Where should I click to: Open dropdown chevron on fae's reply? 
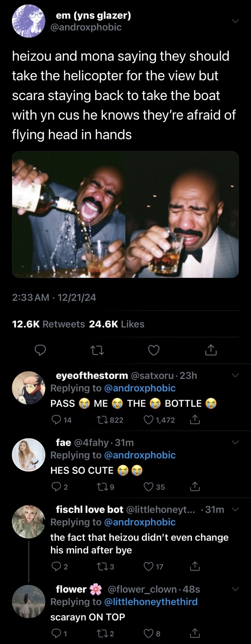tap(235, 442)
